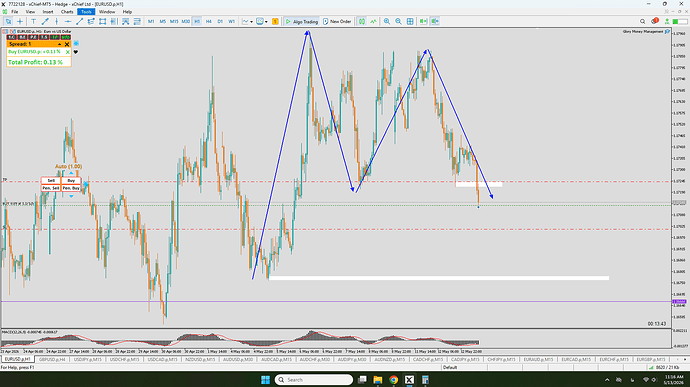Toggle chart shift from right edge
690x387 pixels.
435,21
